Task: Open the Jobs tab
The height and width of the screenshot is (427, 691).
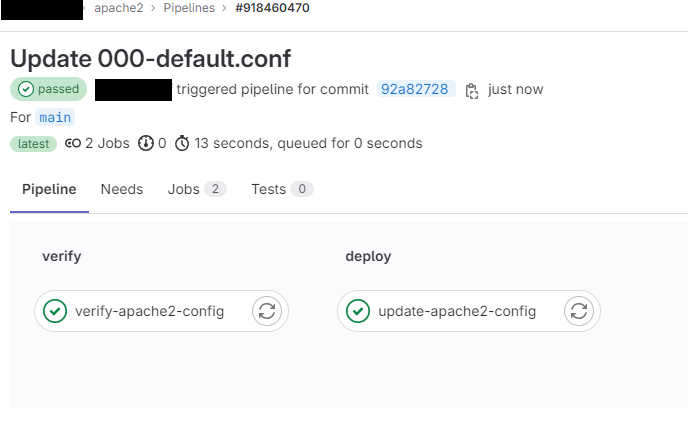Action: click(197, 189)
